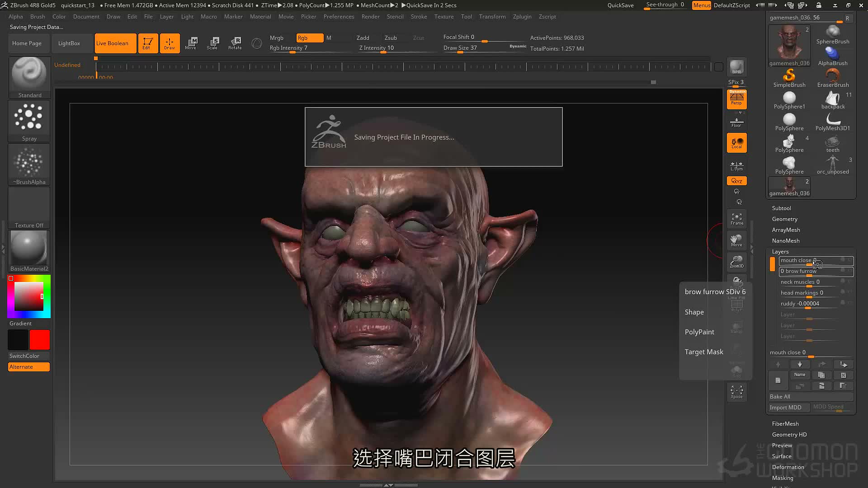Select the EraserBrush tool
The width and height of the screenshot is (868, 488).
click(x=833, y=78)
